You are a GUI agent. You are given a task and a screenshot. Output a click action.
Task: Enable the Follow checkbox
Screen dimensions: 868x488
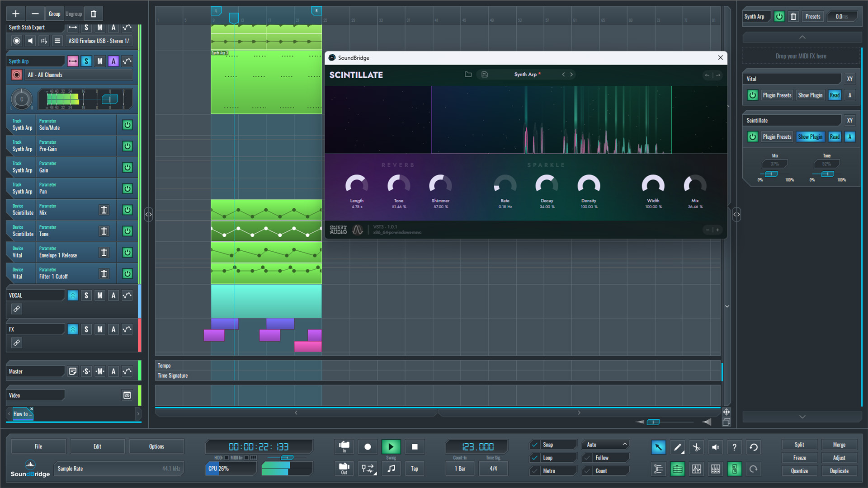click(587, 458)
